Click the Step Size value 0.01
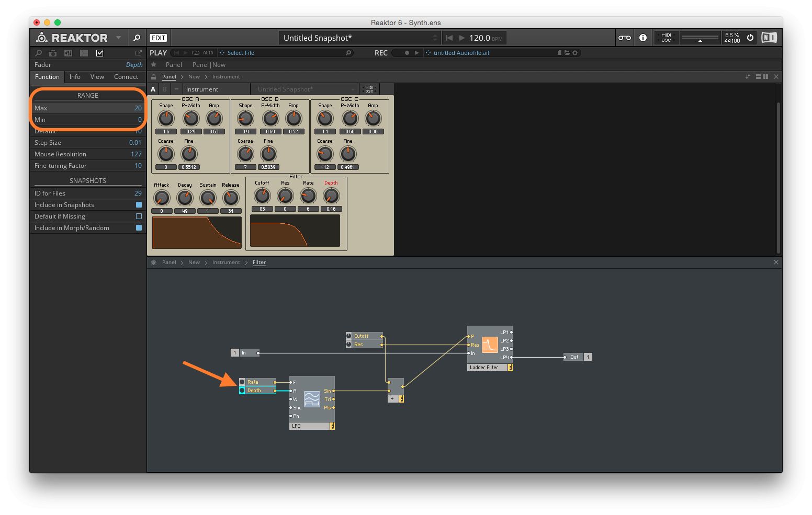The height and width of the screenshot is (515, 812). (135, 143)
